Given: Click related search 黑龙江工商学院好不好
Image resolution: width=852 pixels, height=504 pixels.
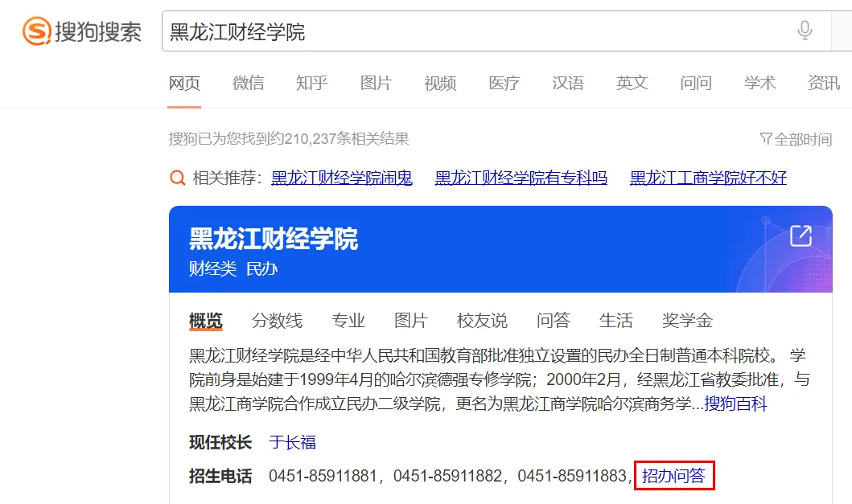Looking at the screenshot, I should click(708, 178).
